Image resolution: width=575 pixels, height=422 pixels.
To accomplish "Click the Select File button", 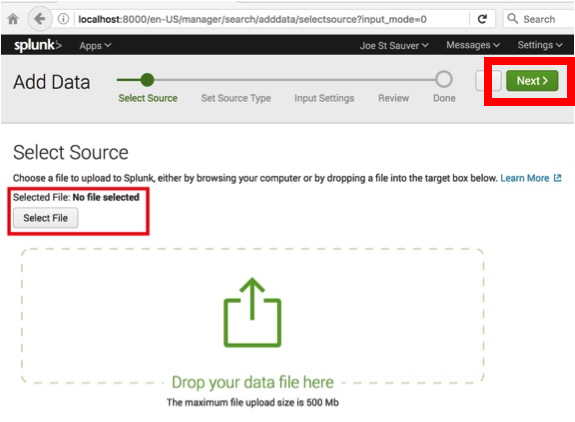I will coord(45,218).
